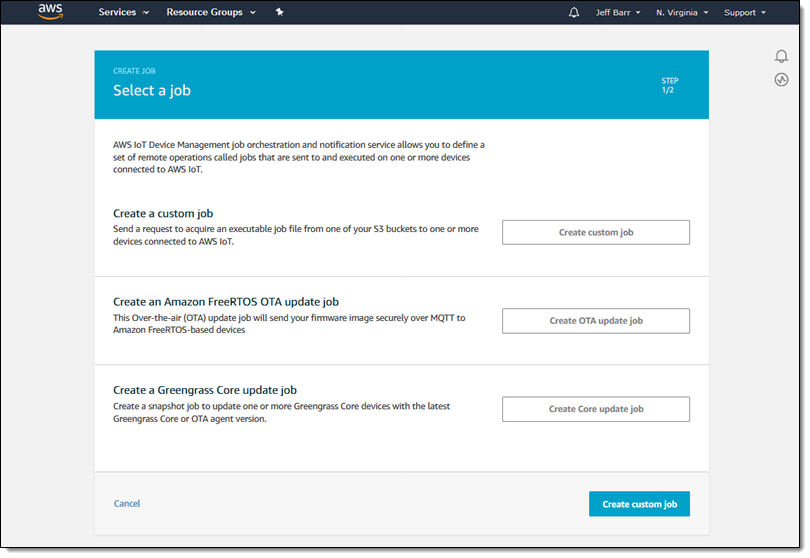Click the activity pulse icon on the right sidebar

(x=781, y=80)
